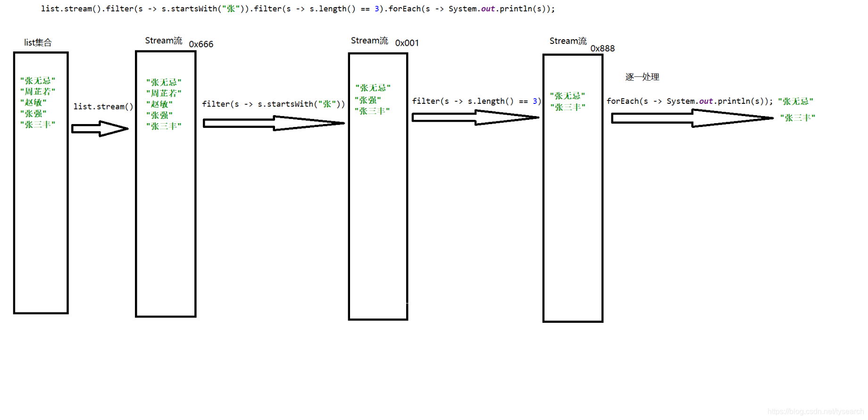868x420 pixels.
Task: Select the address text '0x001'
Action: [x=407, y=43]
